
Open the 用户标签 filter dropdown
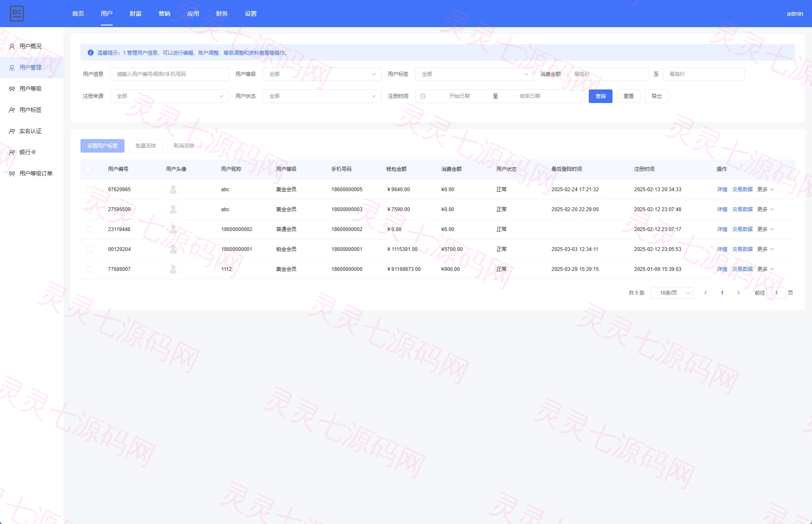(474, 74)
